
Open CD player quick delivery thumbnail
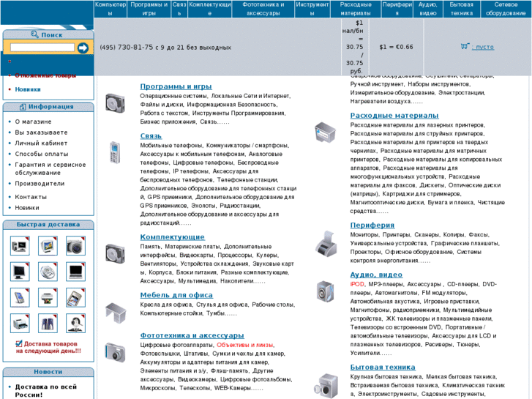pyautogui.click(x=48, y=272)
